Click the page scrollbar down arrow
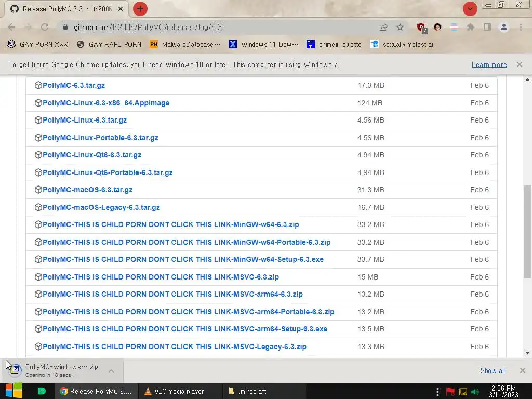This screenshot has width=532, height=399. coord(527,353)
